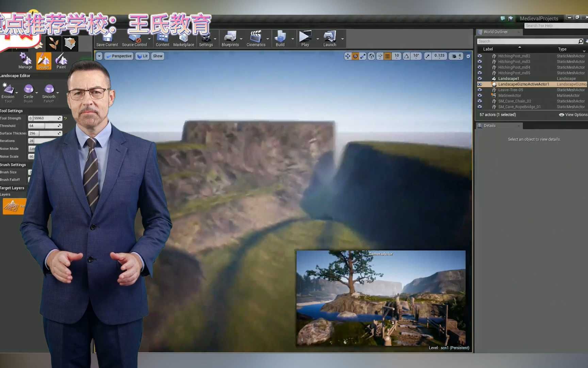Click the Launch toolbar icon
This screenshot has width=588, height=368.
(x=329, y=39)
